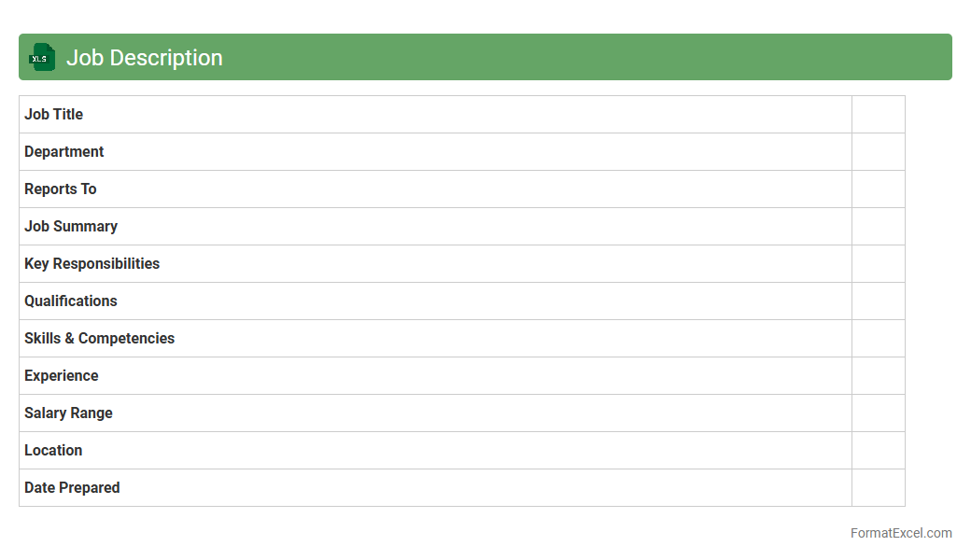Select the Qualifications row label

[x=70, y=301]
